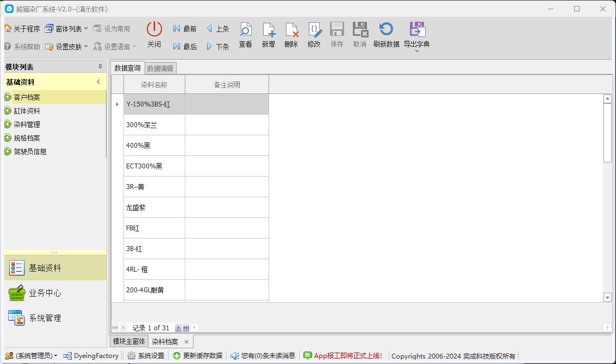The width and height of the screenshot is (616, 364).
Task: Click the 新增 (Add New) icon
Action: click(268, 34)
